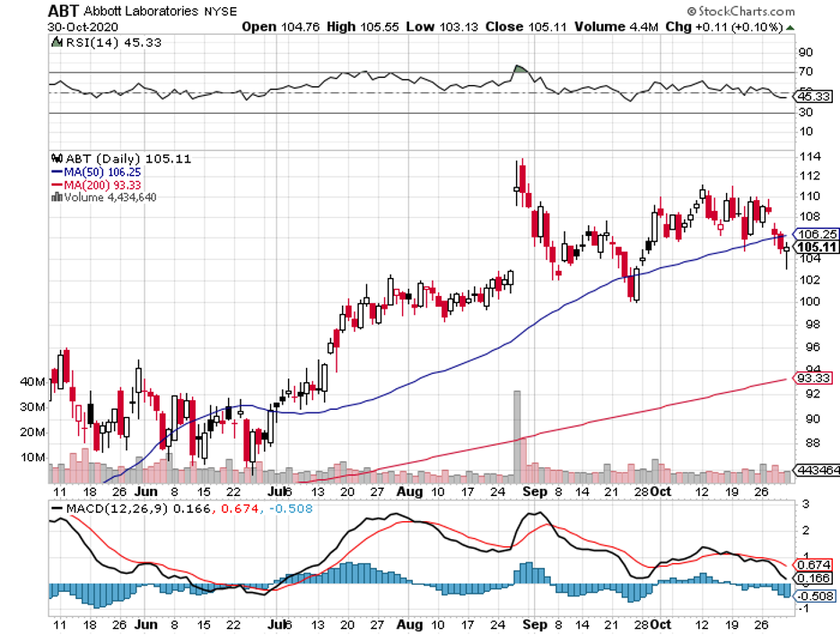Click Sep on the MACD date axis

coord(535,624)
